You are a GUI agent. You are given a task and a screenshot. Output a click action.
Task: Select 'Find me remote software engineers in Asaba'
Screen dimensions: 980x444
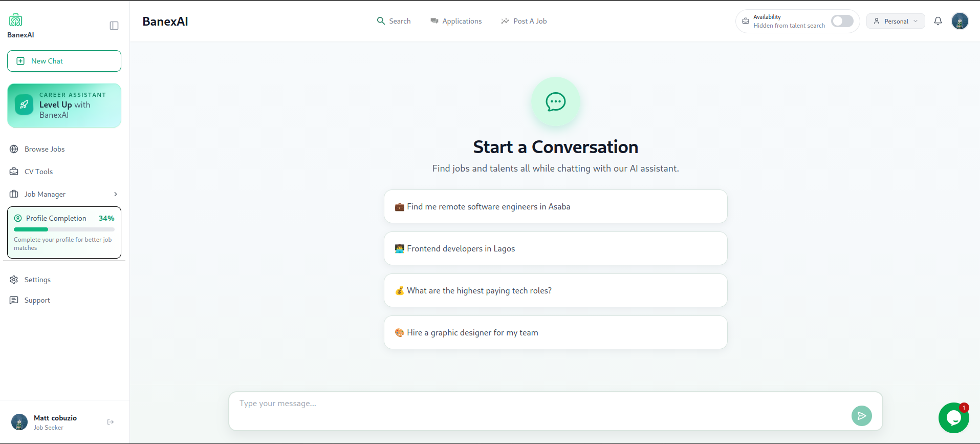click(x=556, y=206)
